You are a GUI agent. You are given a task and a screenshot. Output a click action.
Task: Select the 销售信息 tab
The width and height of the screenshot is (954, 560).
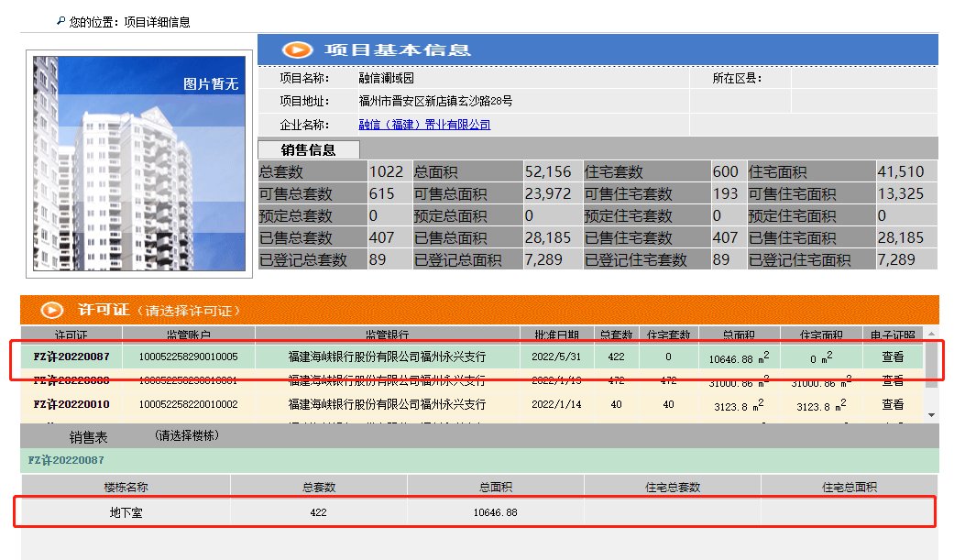[x=310, y=150]
